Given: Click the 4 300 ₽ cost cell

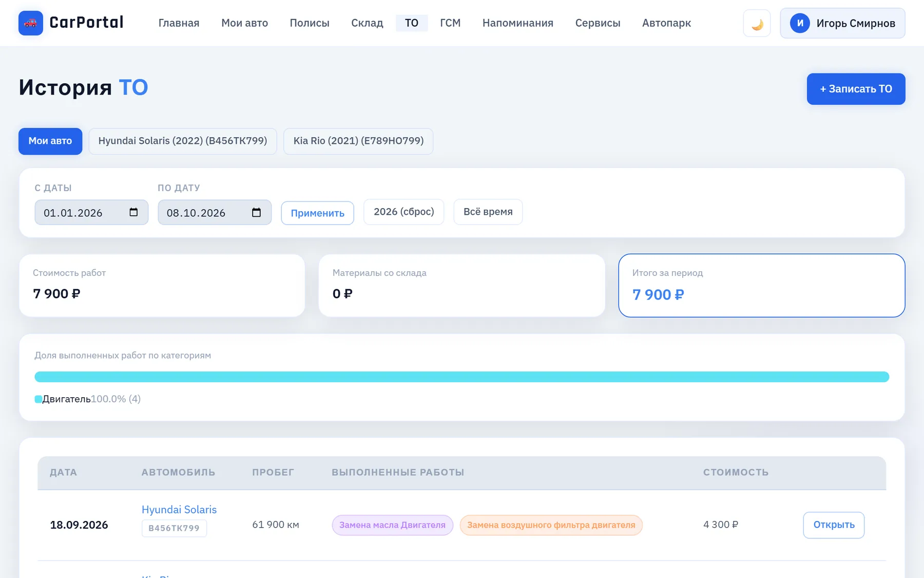Looking at the screenshot, I should pos(721,525).
